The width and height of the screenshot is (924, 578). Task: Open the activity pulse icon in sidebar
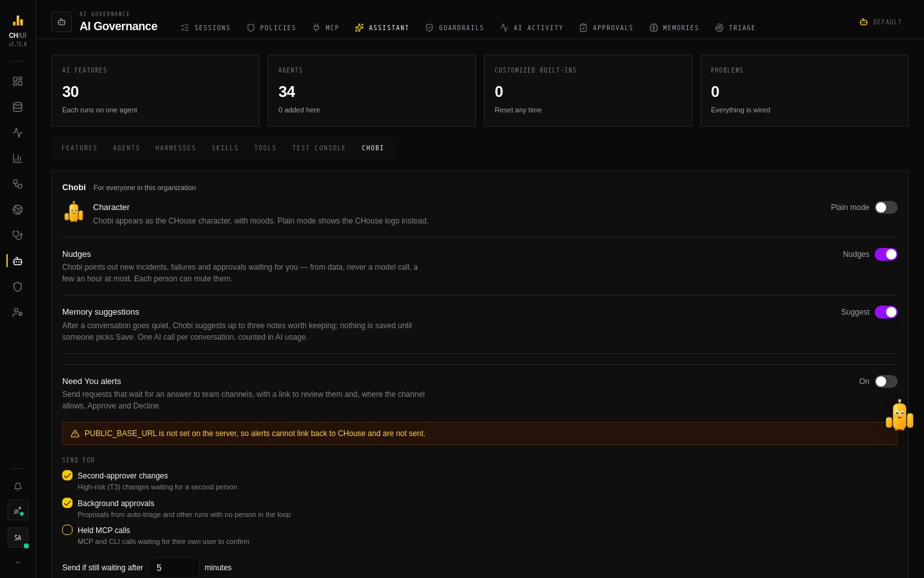(x=18, y=133)
